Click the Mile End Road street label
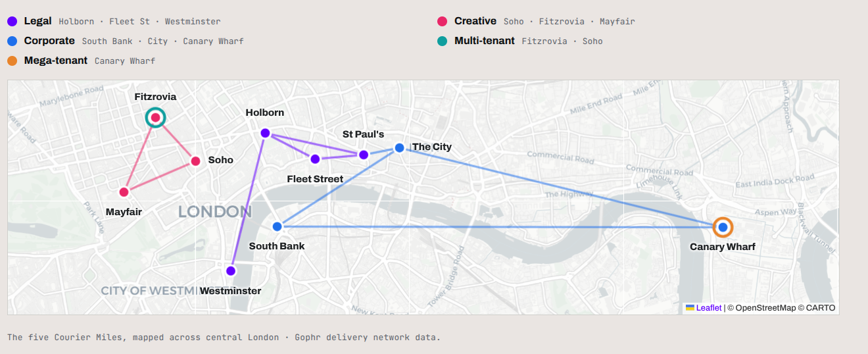This screenshot has width=868, height=354. pyautogui.click(x=596, y=103)
